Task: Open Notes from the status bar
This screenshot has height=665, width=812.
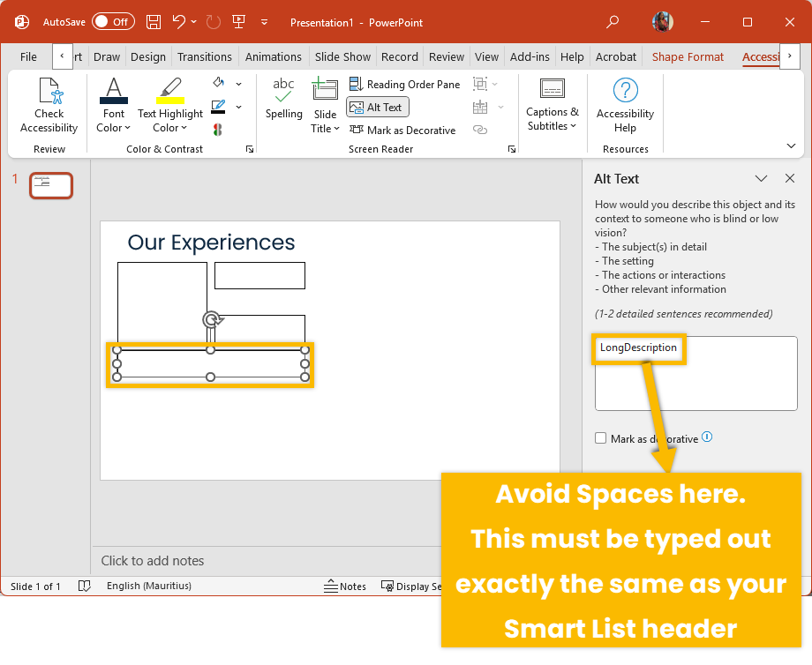Action: point(345,587)
